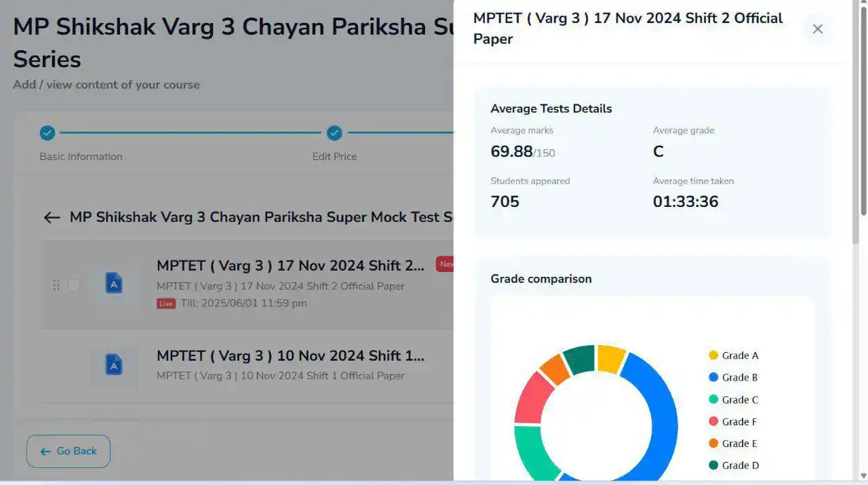Click the orange segment of the donut chart
The height and width of the screenshot is (485, 868).
click(555, 369)
